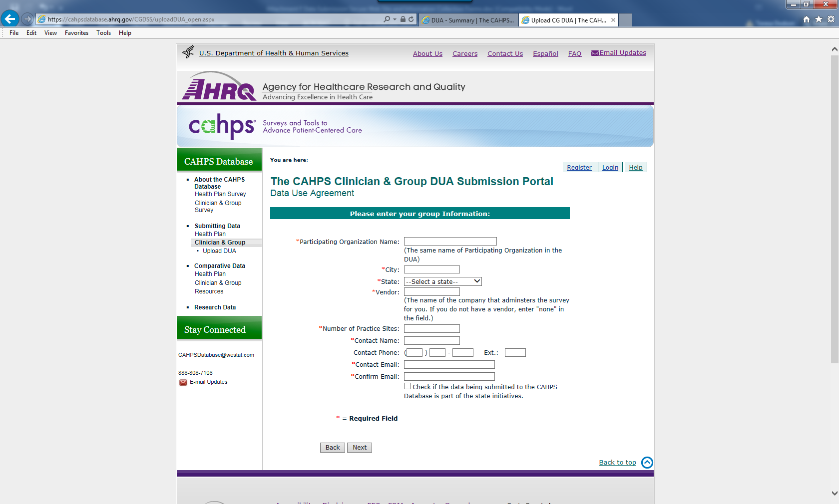Open the FAQ link
The width and height of the screenshot is (839, 504).
[x=575, y=54]
